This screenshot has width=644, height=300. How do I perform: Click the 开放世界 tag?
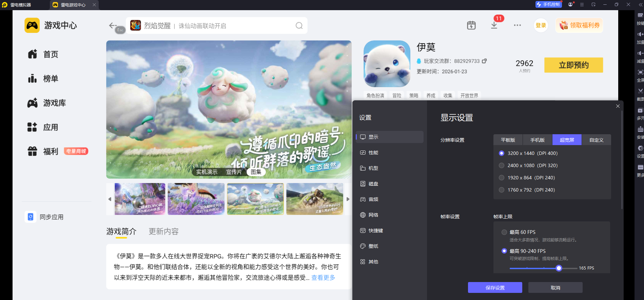pyautogui.click(x=469, y=96)
